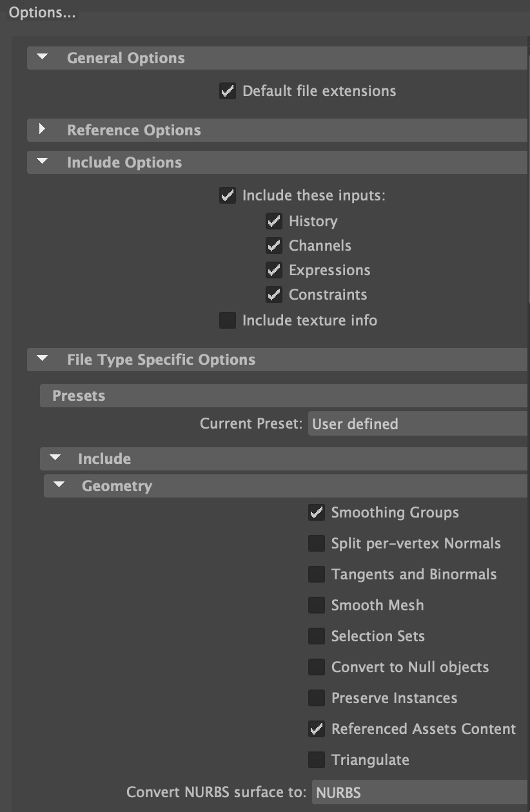
Task: Click the Options... title label
Action: (43, 13)
